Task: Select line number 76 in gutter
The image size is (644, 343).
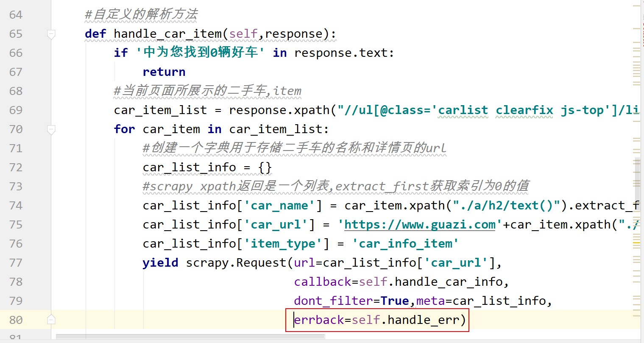Action: 16,244
